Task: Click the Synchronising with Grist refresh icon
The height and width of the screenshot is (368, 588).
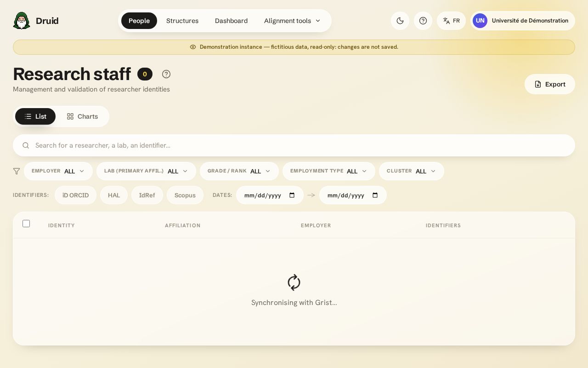Action: [x=294, y=282]
